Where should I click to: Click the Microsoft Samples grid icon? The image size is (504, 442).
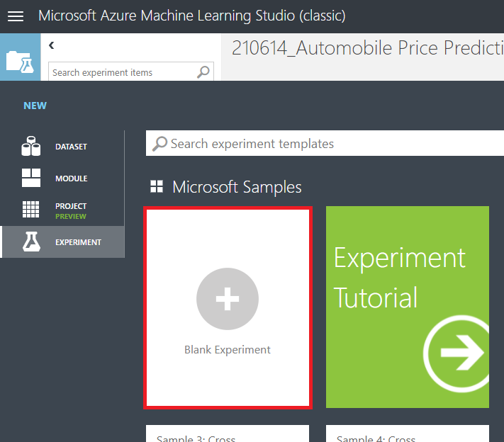point(157,186)
